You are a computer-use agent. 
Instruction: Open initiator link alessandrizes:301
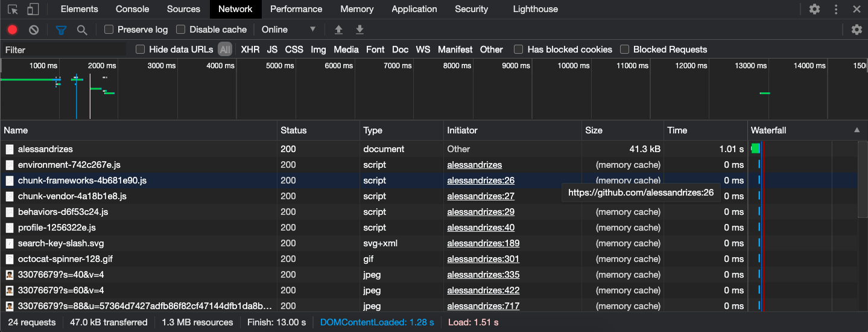483,259
